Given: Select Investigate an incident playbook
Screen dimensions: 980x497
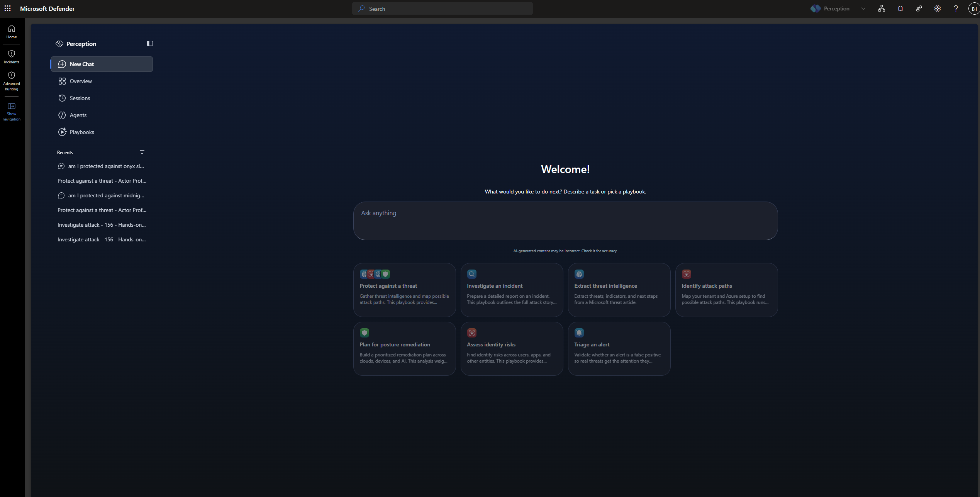Looking at the screenshot, I should coord(512,290).
